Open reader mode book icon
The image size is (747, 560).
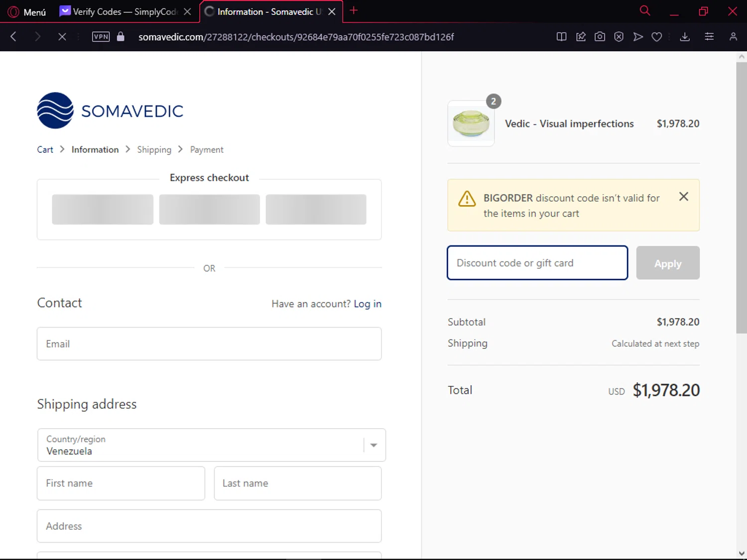[x=561, y=36]
